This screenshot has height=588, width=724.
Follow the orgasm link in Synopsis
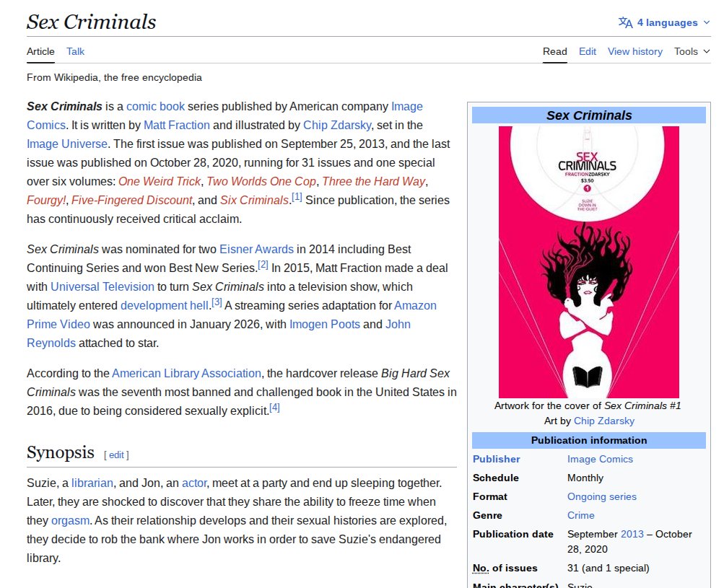70,521
